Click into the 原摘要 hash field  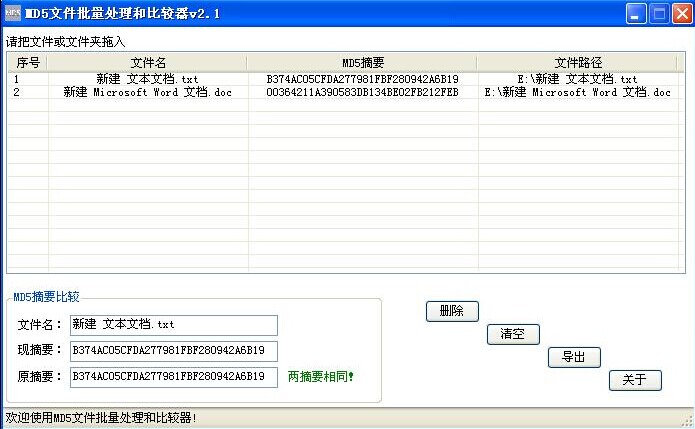pos(173,377)
